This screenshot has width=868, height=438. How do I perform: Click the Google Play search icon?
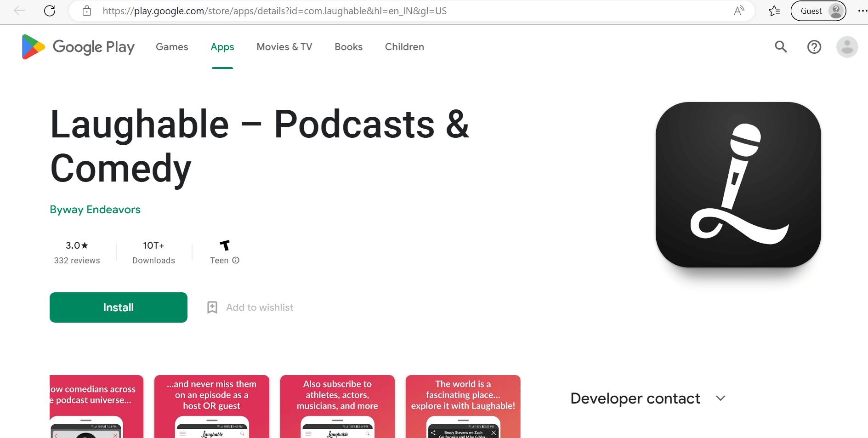pos(781,46)
